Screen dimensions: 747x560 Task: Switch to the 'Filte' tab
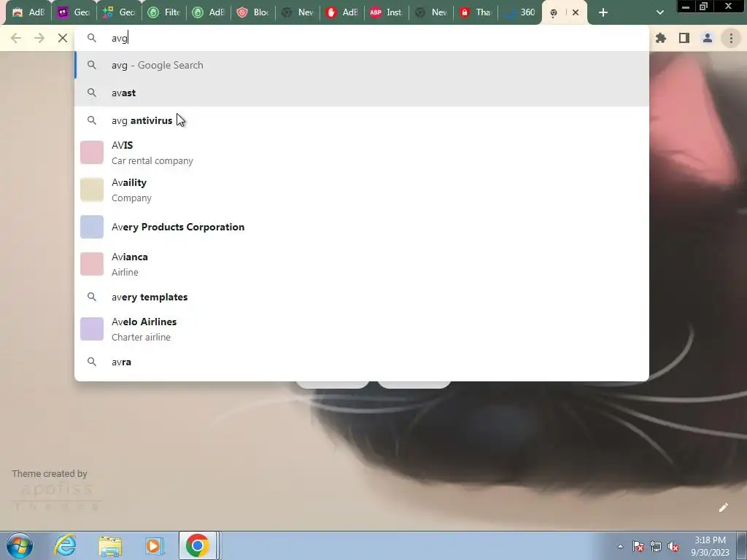point(163,12)
